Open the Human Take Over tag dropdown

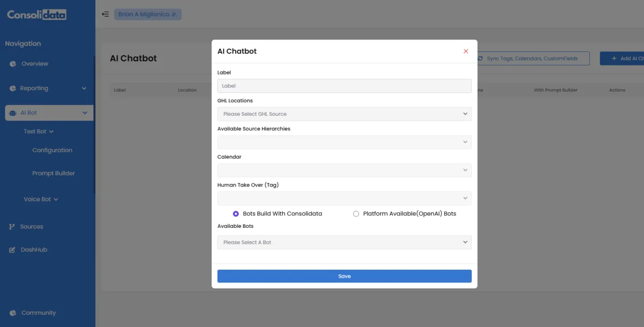tap(344, 198)
